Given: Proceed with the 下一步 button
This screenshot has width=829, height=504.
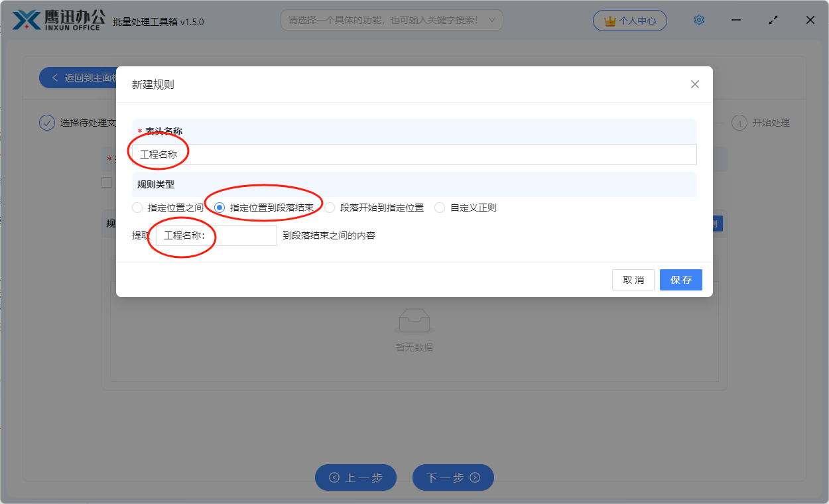Looking at the screenshot, I should point(453,477).
